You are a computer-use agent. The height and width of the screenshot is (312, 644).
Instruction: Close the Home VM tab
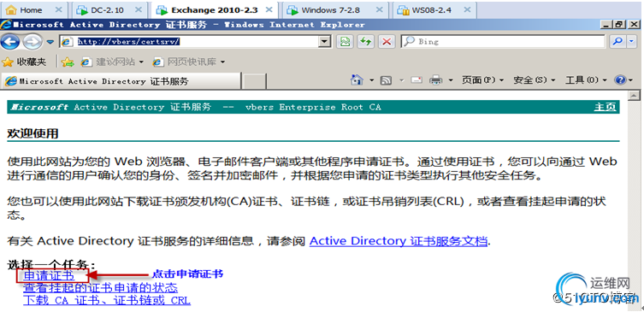58,10
